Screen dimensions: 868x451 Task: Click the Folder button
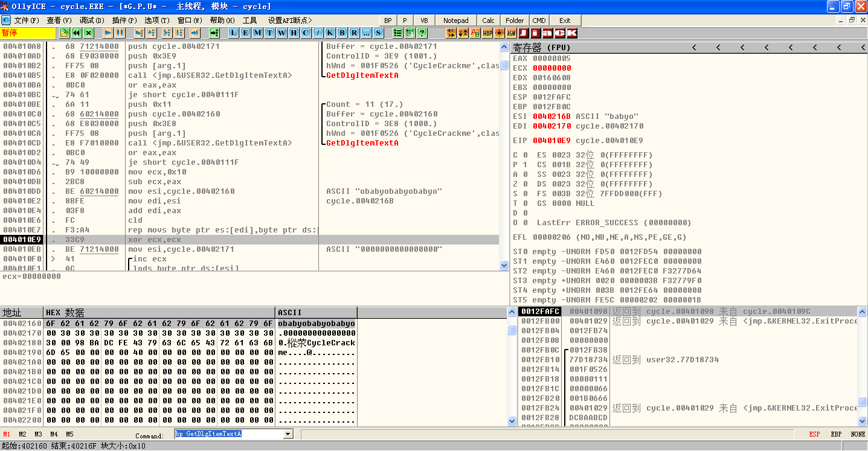[x=515, y=21]
